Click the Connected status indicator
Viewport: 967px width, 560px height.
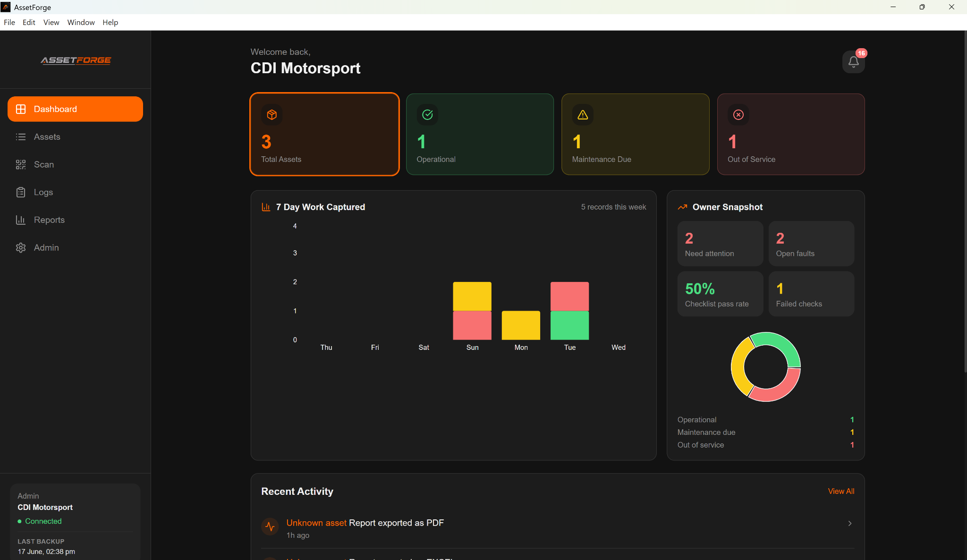point(40,521)
